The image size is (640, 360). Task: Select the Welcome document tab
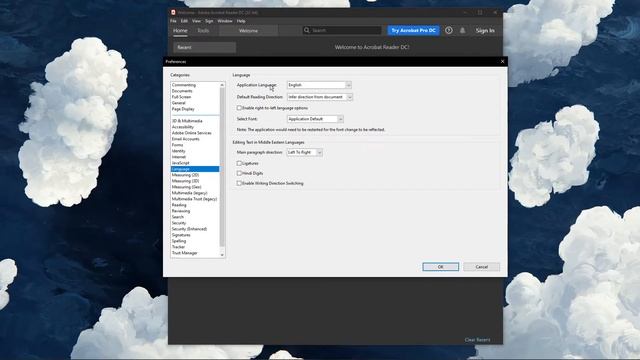(x=248, y=31)
